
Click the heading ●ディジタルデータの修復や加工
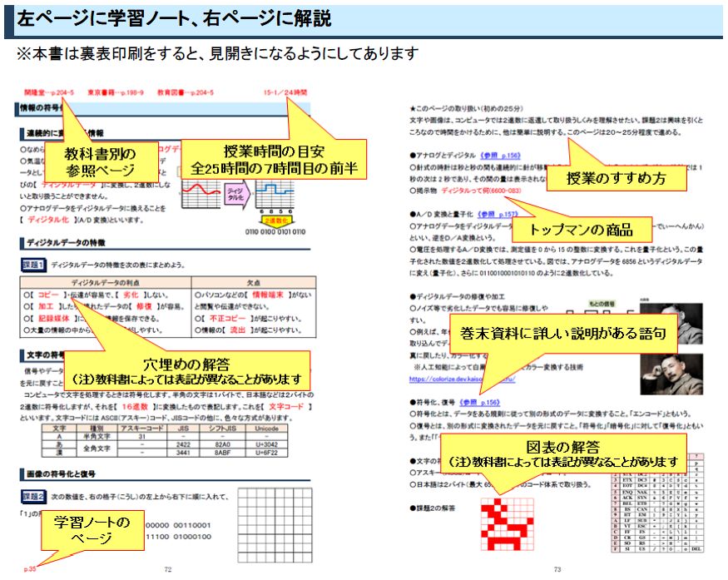[x=457, y=296]
